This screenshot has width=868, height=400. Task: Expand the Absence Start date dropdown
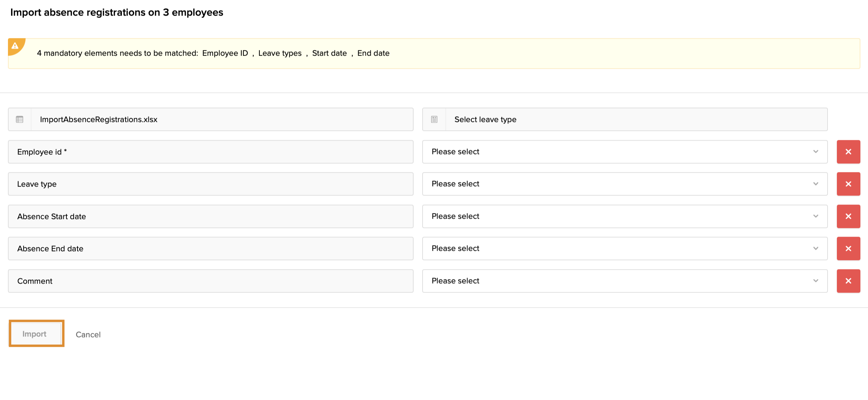point(625,216)
